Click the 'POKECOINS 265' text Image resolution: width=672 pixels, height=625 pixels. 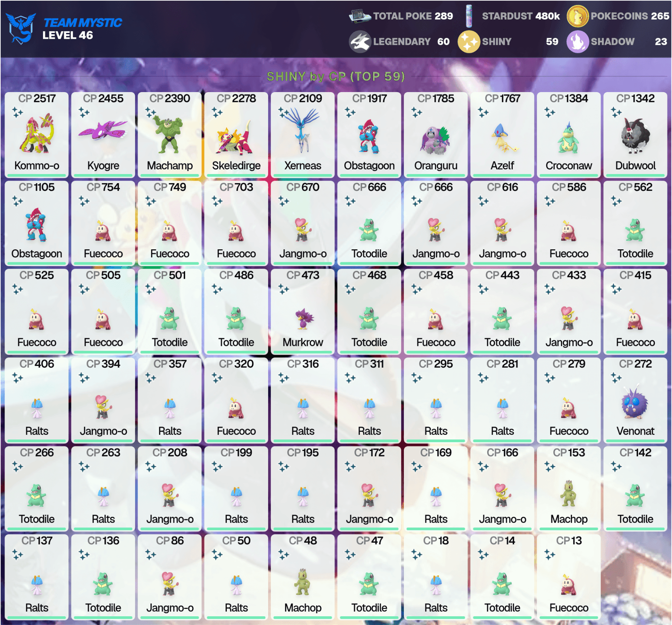coord(630,16)
